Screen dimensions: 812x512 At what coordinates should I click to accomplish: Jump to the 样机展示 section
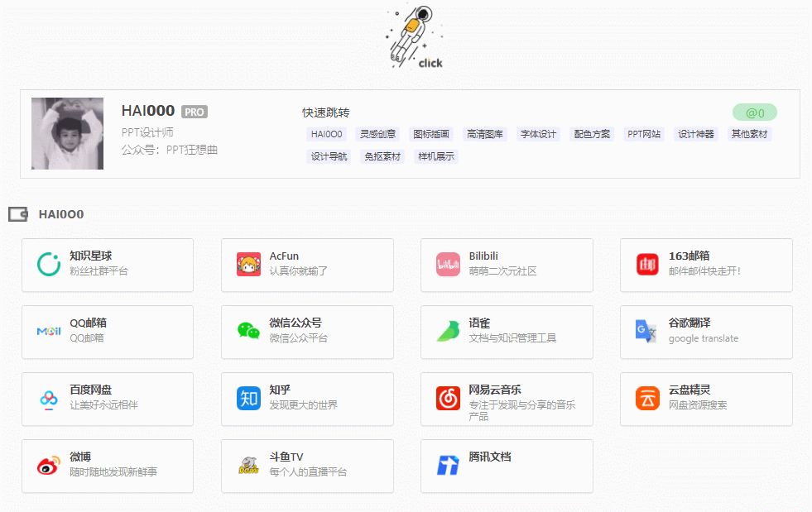tap(436, 157)
